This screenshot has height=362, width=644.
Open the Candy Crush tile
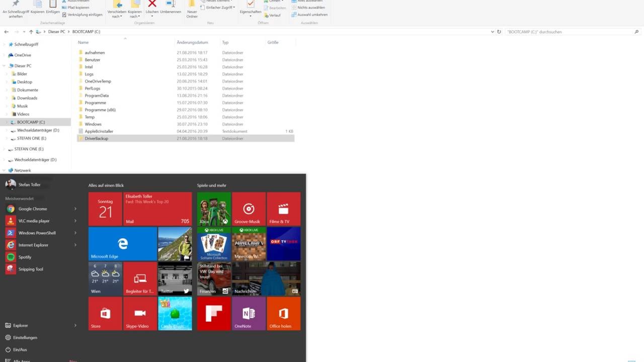175,313
